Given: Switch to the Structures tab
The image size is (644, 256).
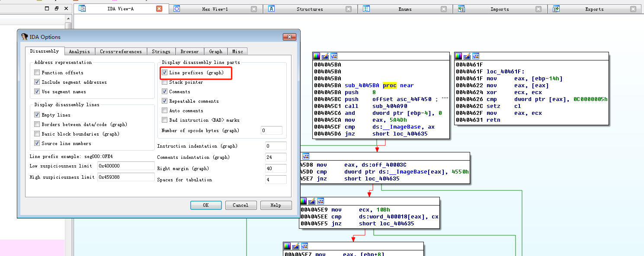Looking at the screenshot, I should [x=310, y=9].
